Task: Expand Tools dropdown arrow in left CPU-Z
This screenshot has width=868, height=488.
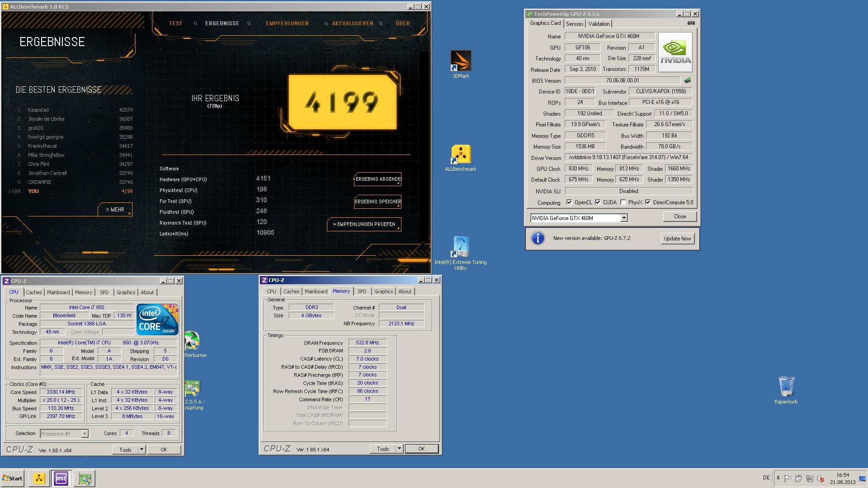Action: pyautogui.click(x=142, y=450)
